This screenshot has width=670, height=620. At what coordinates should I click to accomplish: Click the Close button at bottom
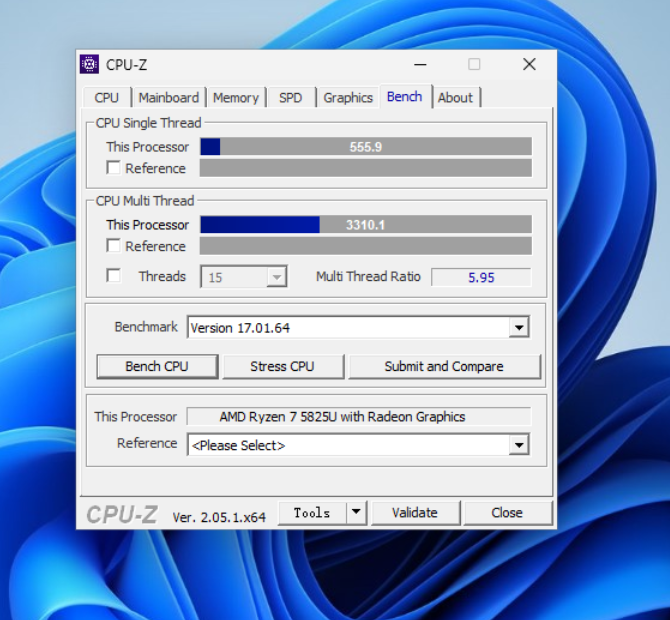508,512
